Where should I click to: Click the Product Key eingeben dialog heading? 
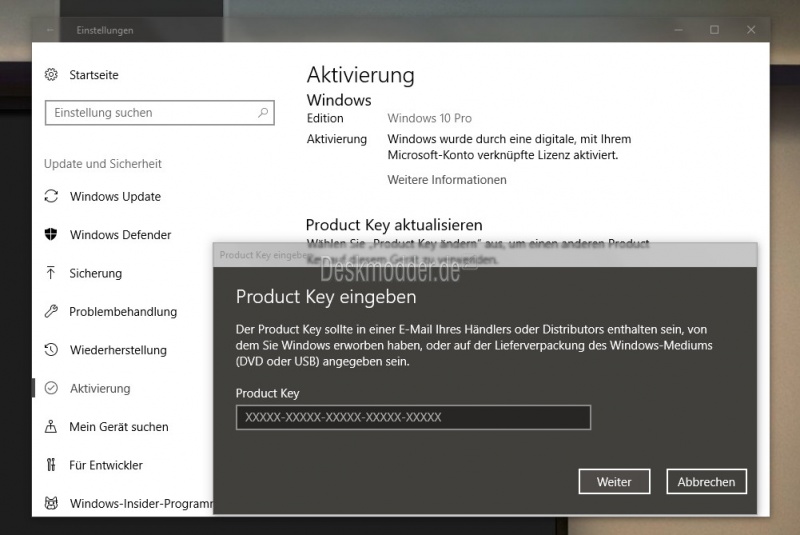pyautogui.click(x=326, y=297)
